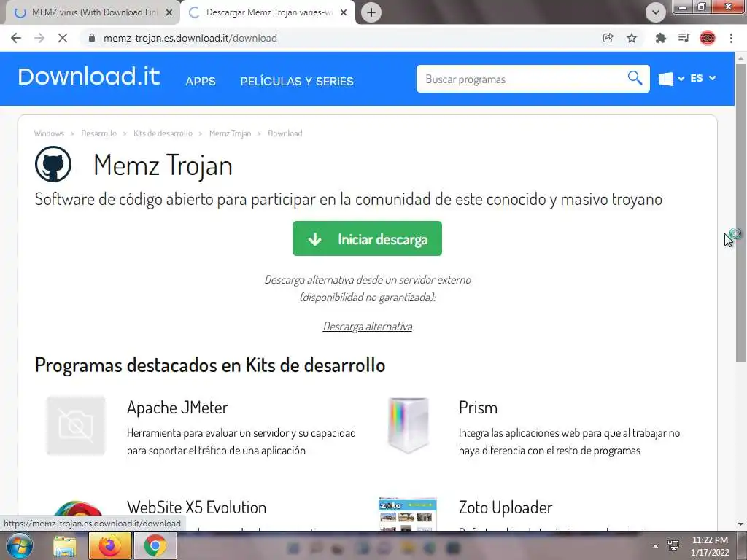Click the Memz Trojan breadcrumb

[x=230, y=133]
